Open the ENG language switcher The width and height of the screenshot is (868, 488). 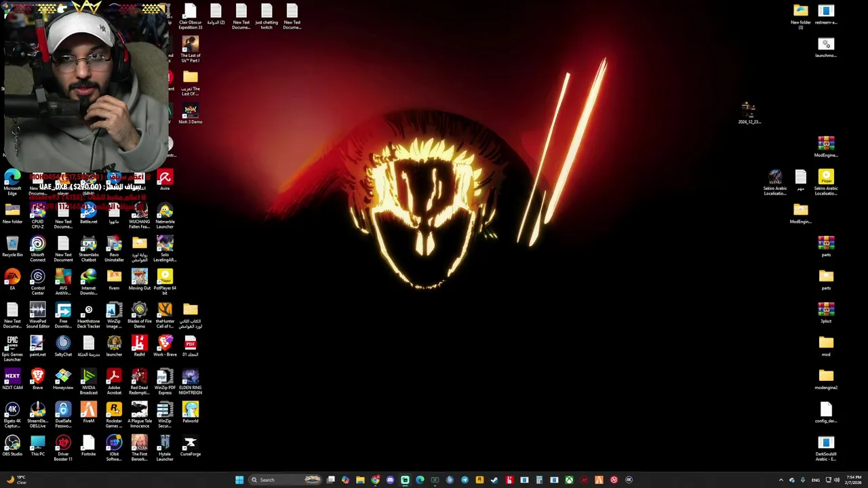click(815, 480)
